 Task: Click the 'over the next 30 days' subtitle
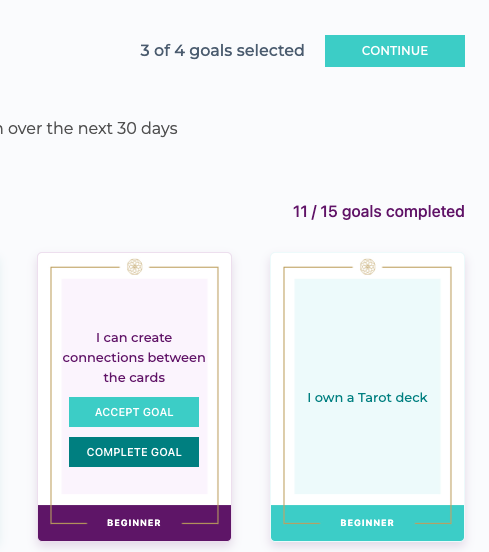pyautogui.click(x=93, y=128)
